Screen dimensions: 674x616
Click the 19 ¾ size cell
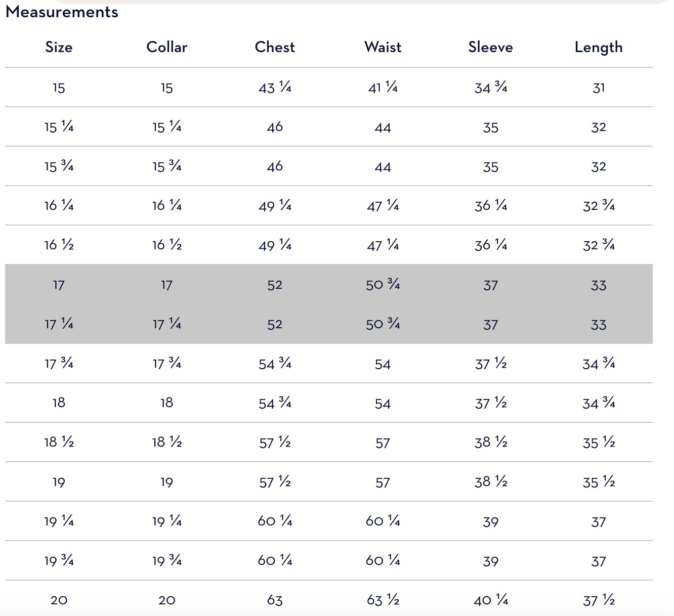point(59,561)
